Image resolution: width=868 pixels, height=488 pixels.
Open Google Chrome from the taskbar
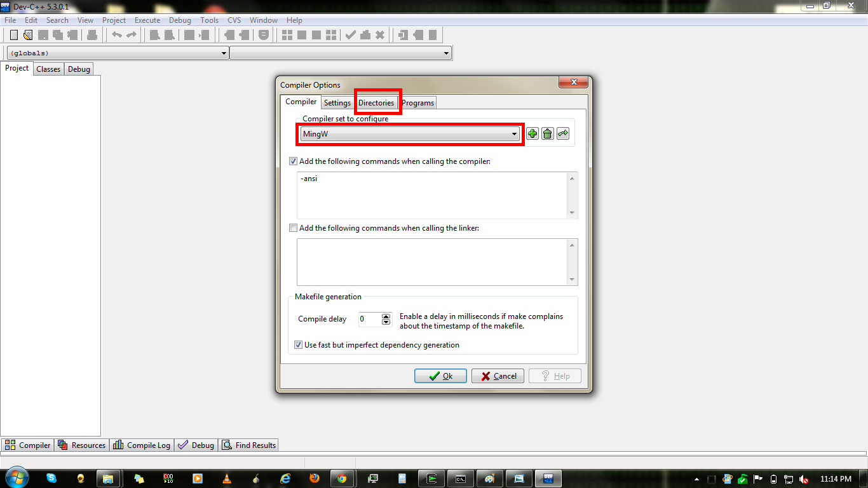(x=342, y=478)
